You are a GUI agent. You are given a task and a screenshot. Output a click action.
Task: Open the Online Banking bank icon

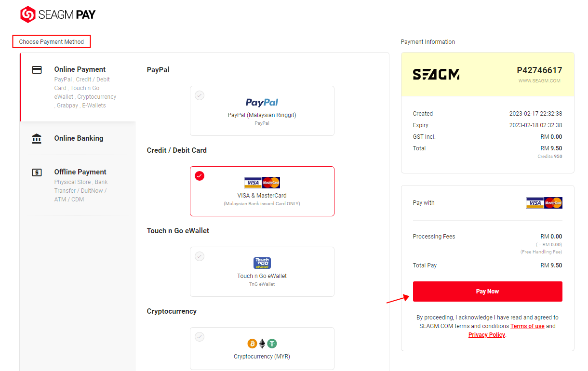37,139
